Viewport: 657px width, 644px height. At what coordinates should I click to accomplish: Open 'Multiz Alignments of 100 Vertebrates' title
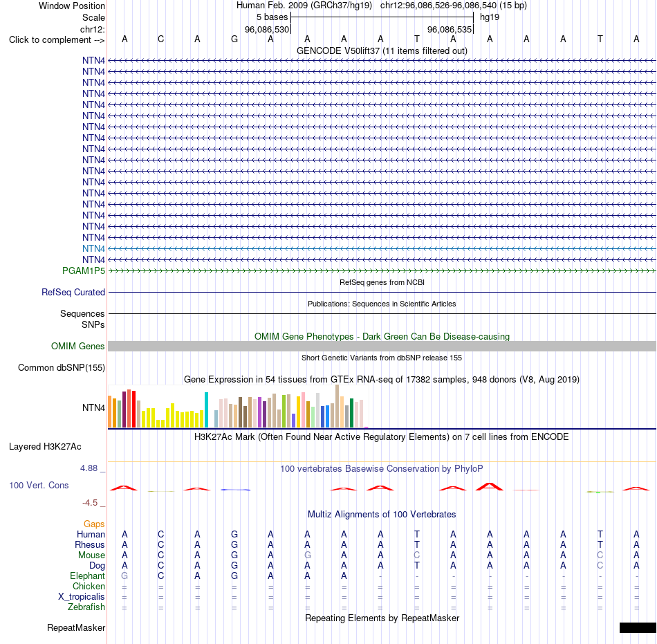[x=382, y=514]
